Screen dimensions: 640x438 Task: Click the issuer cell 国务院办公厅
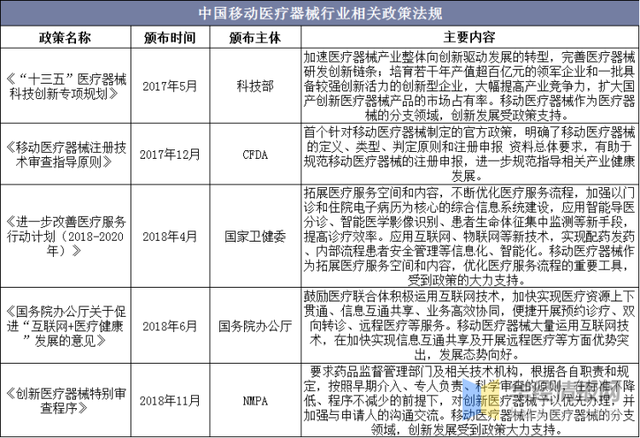[255, 326]
